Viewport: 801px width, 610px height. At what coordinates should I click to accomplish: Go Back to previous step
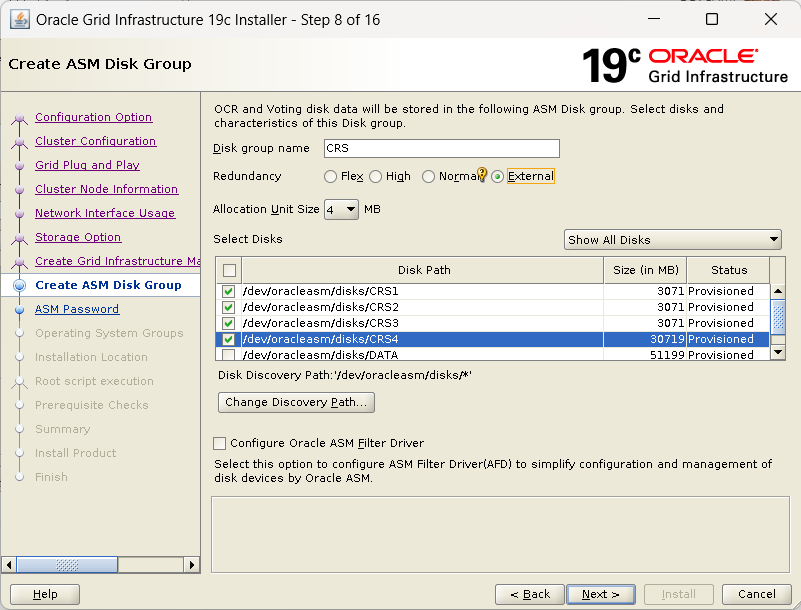tap(530, 595)
